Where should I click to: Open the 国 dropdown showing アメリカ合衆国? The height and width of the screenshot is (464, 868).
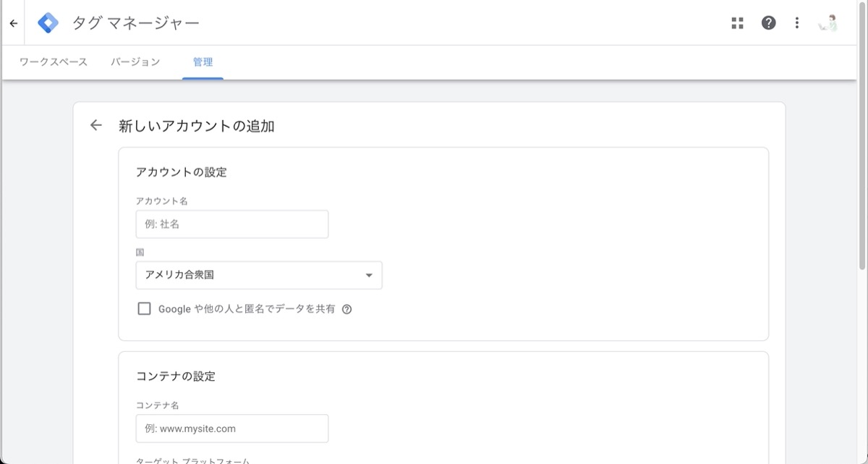[x=258, y=275]
